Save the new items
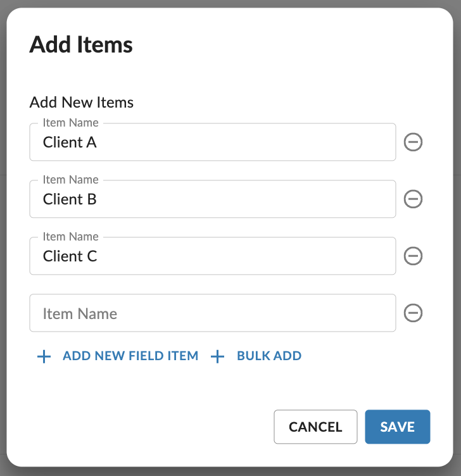461x476 pixels. pyautogui.click(x=398, y=427)
